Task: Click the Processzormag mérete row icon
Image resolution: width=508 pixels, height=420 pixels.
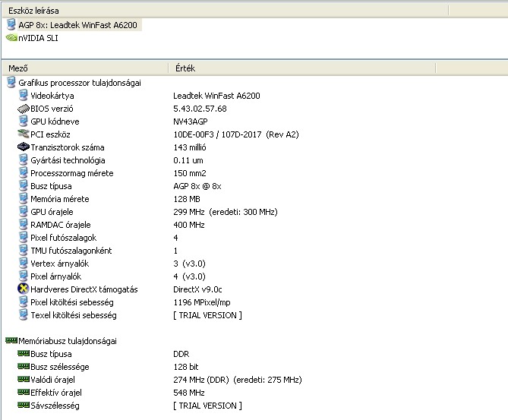Action: 24,172
